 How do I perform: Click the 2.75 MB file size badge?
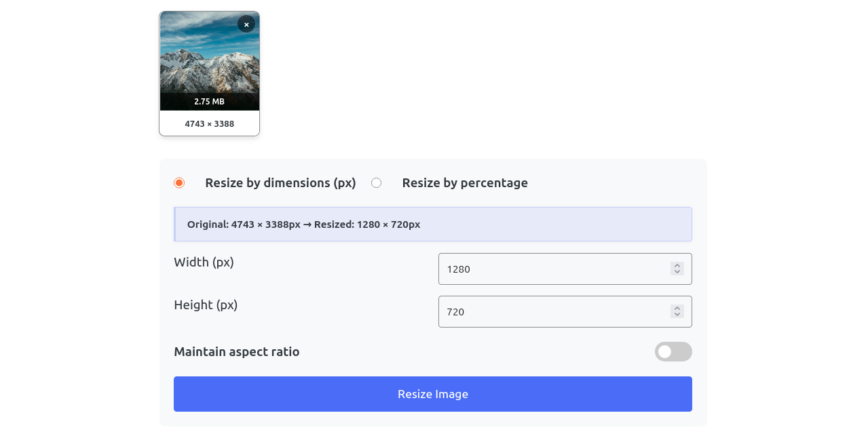tap(209, 101)
